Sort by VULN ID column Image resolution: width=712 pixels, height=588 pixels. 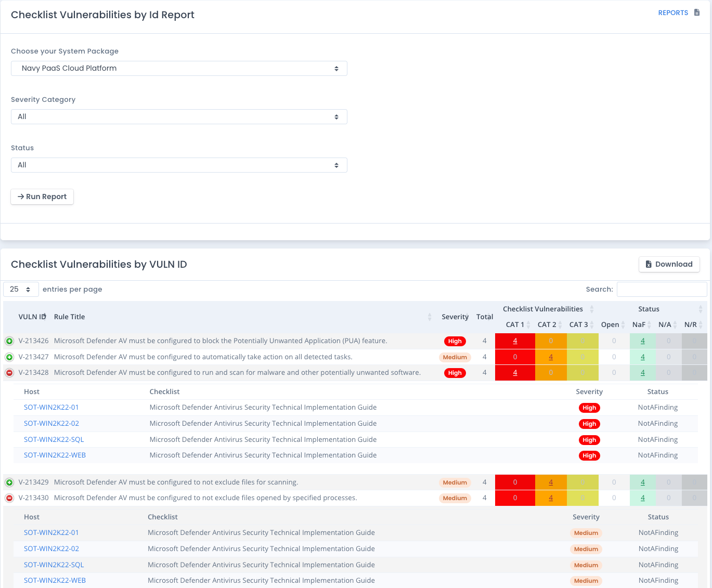click(32, 317)
